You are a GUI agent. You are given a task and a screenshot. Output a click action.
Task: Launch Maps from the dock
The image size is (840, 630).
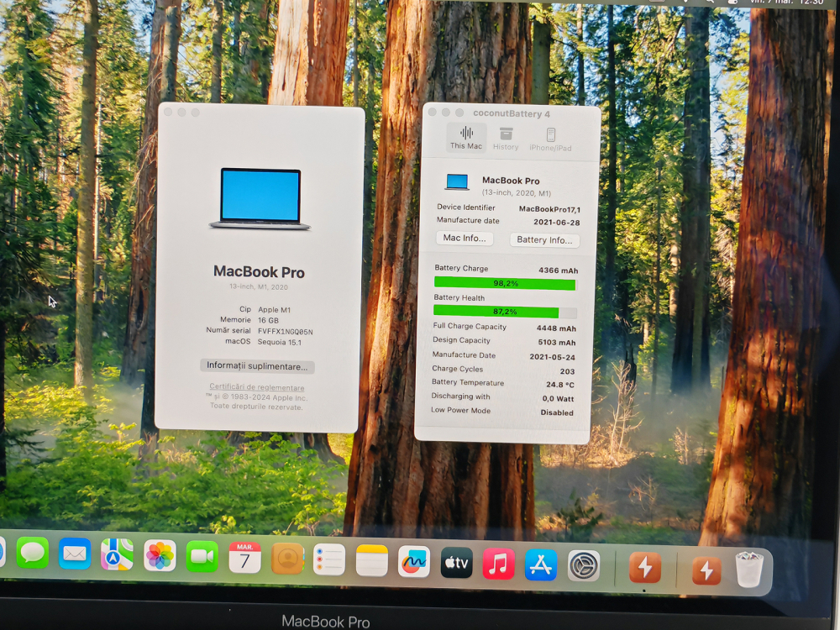click(117, 554)
